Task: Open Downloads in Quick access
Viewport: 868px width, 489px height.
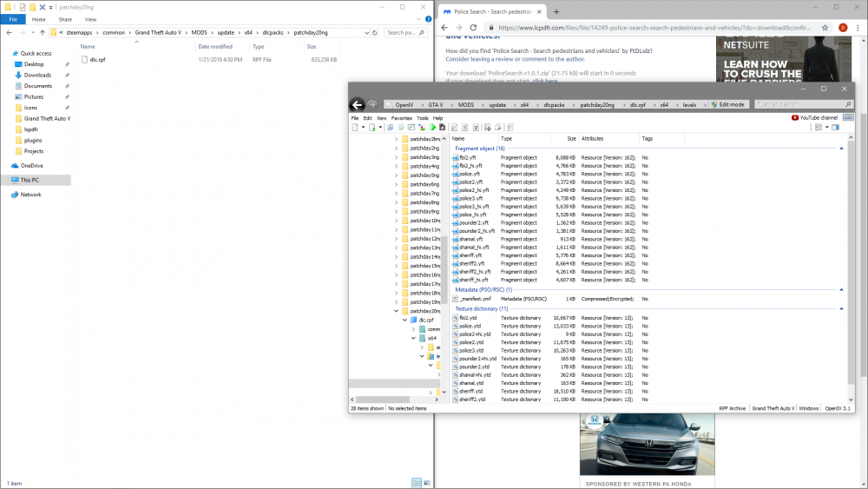Action: tap(37, 75)
